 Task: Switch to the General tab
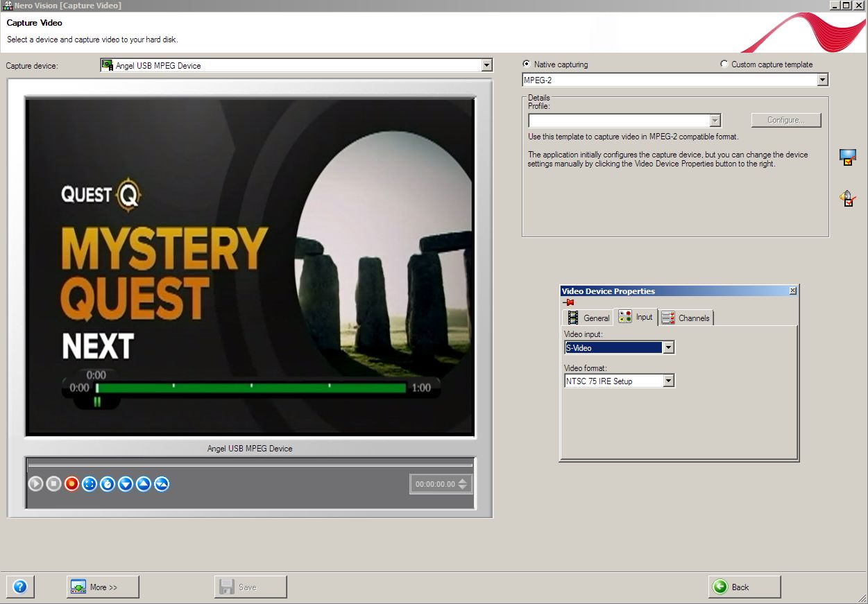click(588, 318)
